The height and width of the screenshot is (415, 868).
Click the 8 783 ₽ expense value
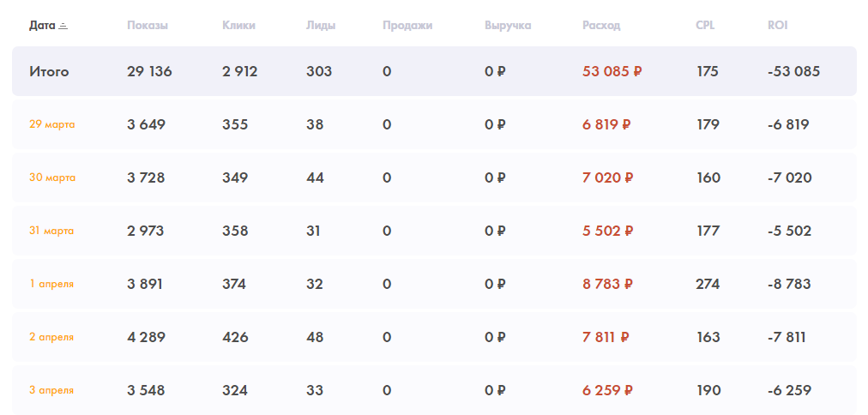coord(607,284)
